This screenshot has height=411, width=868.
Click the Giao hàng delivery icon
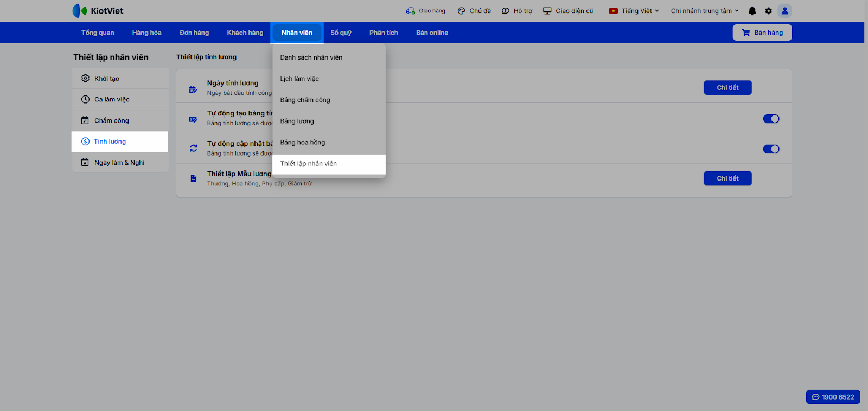410,11
